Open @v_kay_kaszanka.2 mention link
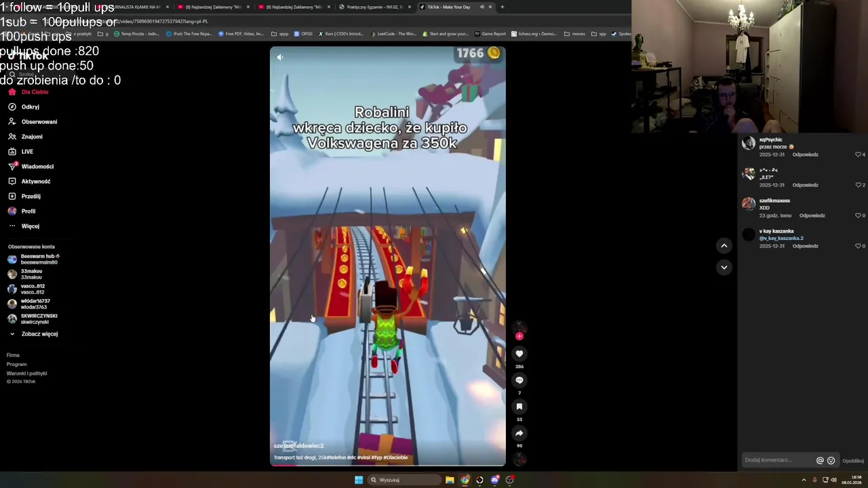 pyautogui.click(x=781, y=239)
